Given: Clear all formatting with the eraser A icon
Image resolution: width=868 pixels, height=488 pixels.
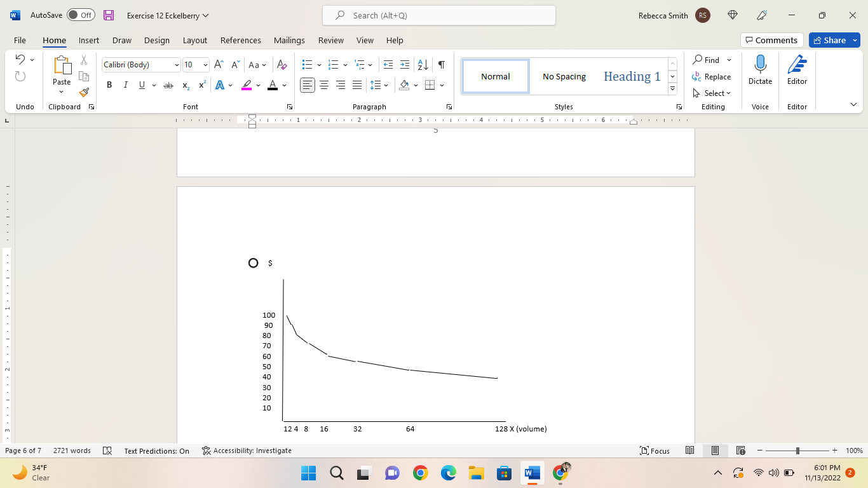Looking at the screenshot, I should 282,65.
